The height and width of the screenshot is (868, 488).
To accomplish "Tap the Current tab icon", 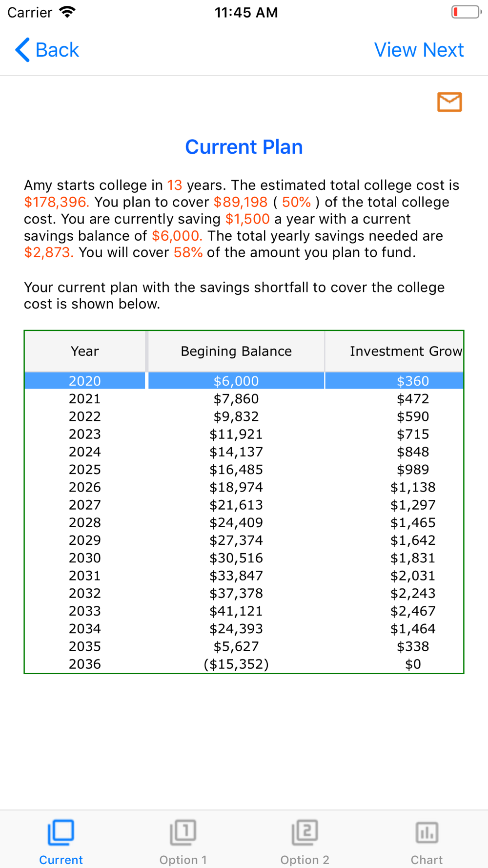I will (x=61, y=832).
